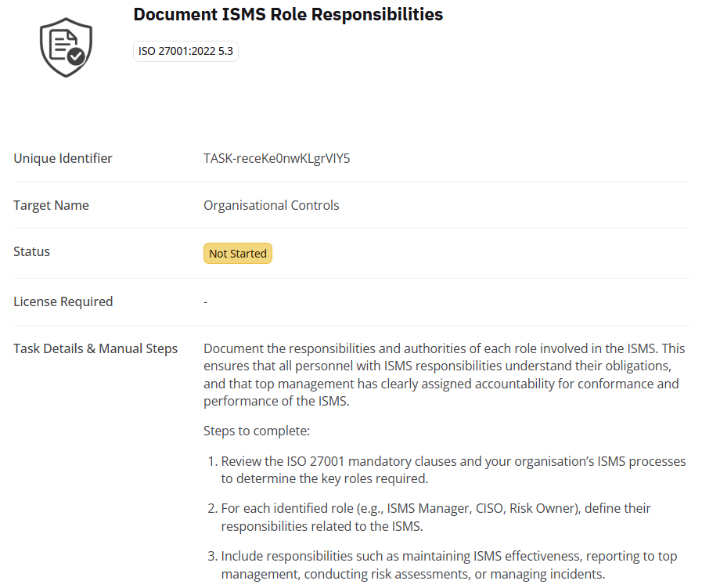Click step one text about reviewing ISO 27001 clauses

point(452,470)
